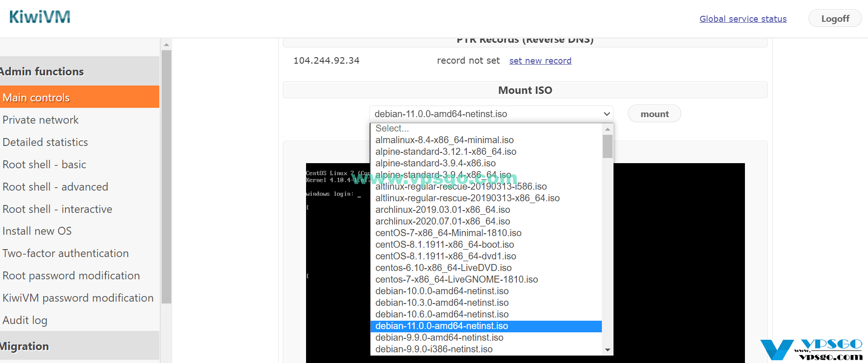Click the 'record not set' text
The height and width of the screenshot is (363, 868).
pyautogui.click(x=468, y=61)
